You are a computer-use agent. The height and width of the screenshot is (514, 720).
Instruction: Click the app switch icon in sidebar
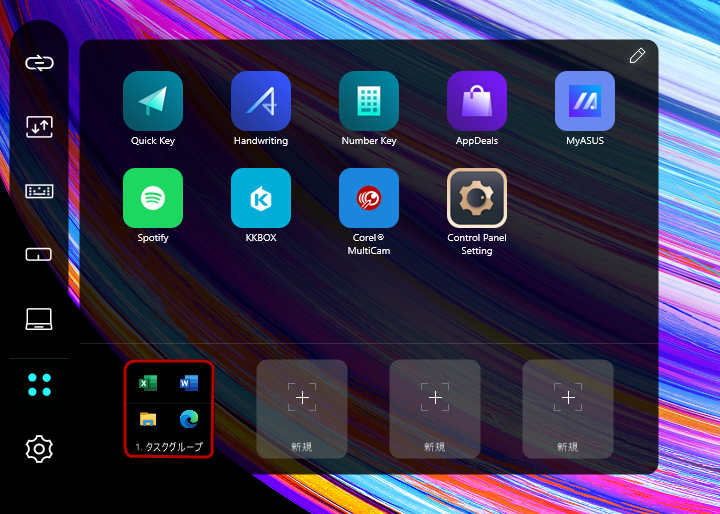tap(39, 63)
